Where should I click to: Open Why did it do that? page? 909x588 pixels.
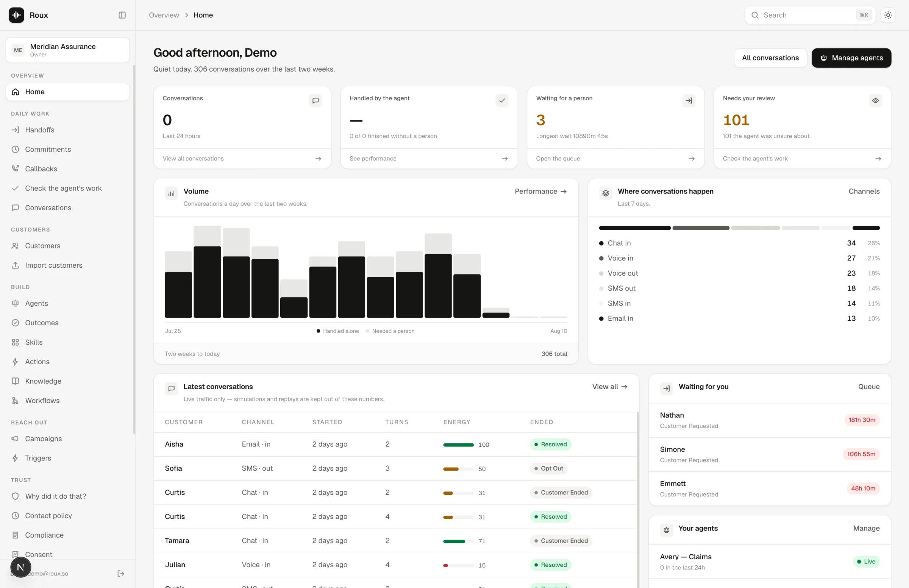pyautogui.click(x=67, y=496)
